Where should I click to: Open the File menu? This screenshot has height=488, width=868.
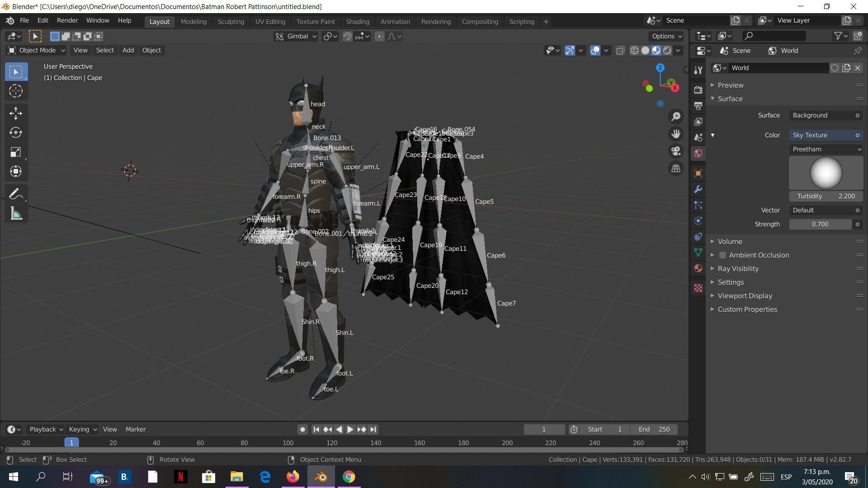click(24, 21)
